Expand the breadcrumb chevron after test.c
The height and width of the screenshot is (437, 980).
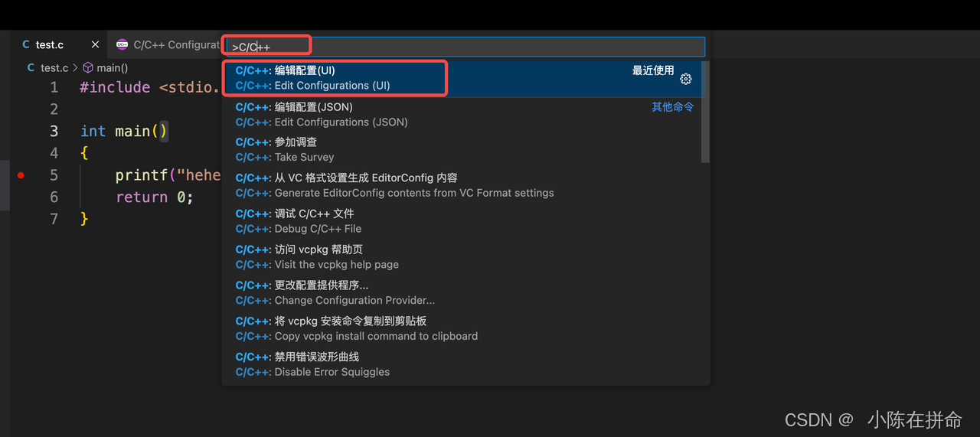pyautogui.click(x=75, y=67)
